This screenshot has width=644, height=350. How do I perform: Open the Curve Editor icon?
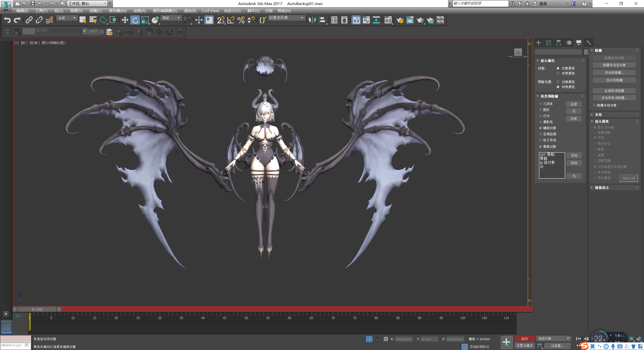click(366, 20)
